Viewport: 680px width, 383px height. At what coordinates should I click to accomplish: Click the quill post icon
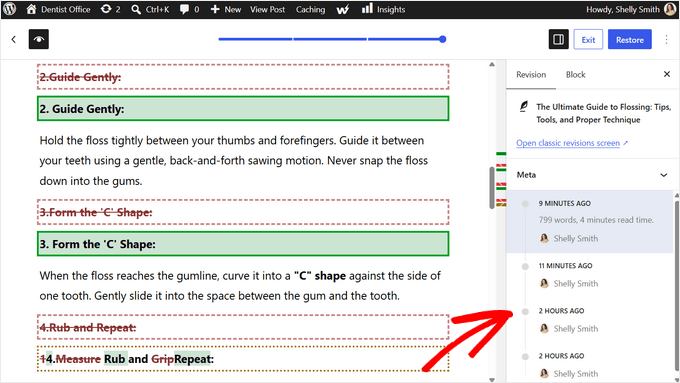524,107
